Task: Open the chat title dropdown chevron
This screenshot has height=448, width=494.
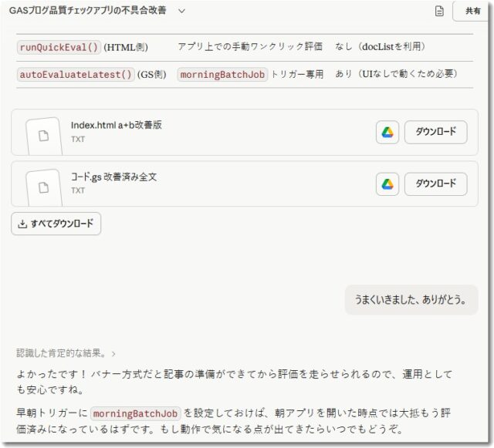Action: (x=182, y=11)
